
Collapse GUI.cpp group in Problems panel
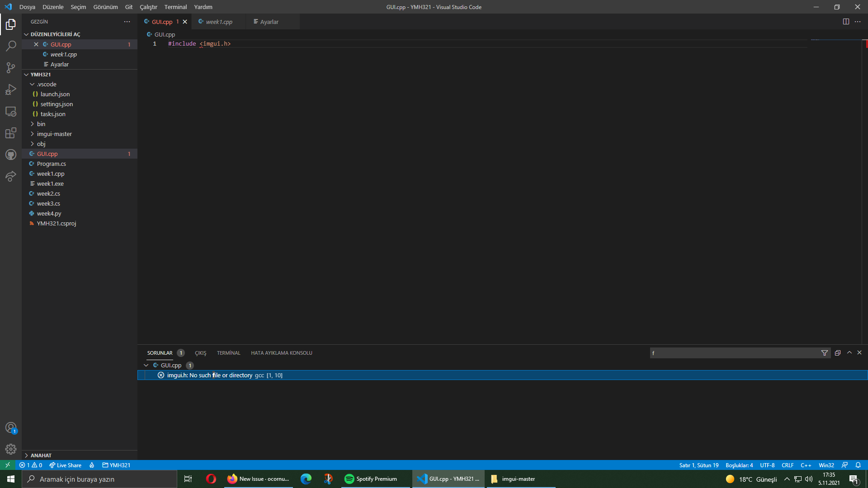click(x=146, y=365)
